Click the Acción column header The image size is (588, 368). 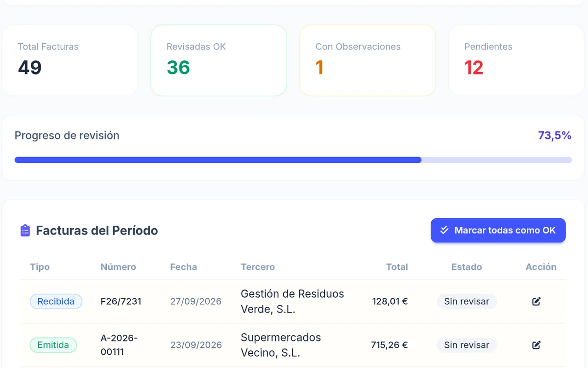pyautogui.click(x=541, y=267)
